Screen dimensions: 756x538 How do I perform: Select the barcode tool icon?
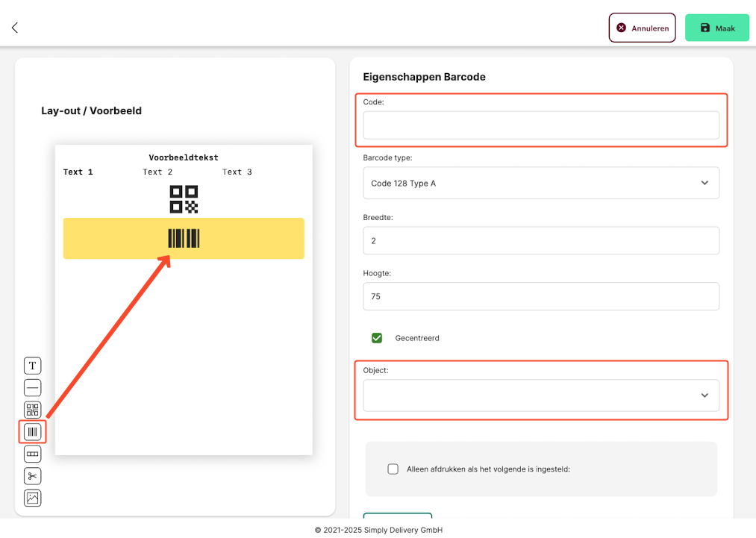pyautogui.click(x=32, y=432)
